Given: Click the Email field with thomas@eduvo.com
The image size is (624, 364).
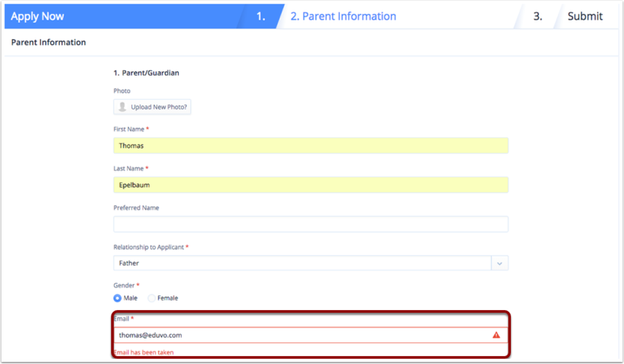Looking at the screenshot, I should (299, 336).
